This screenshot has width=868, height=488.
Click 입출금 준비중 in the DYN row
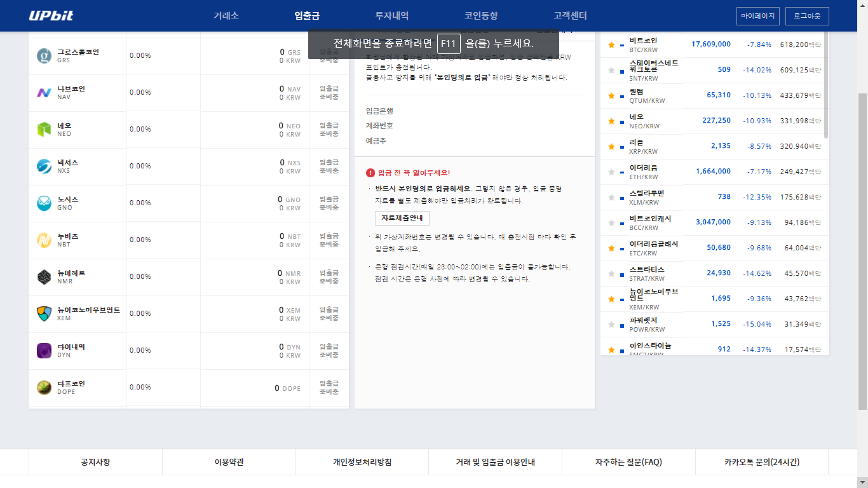point(329,351)
